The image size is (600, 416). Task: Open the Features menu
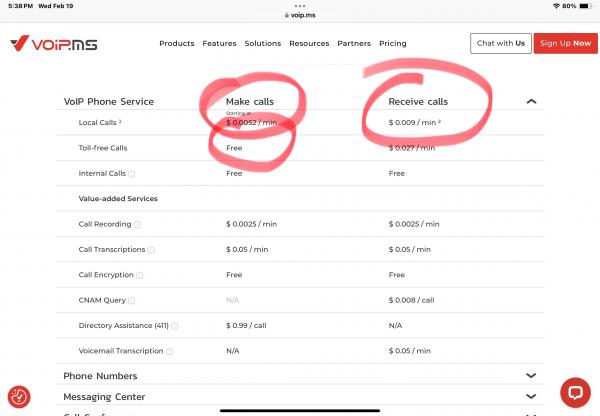(x=219, y=44)
